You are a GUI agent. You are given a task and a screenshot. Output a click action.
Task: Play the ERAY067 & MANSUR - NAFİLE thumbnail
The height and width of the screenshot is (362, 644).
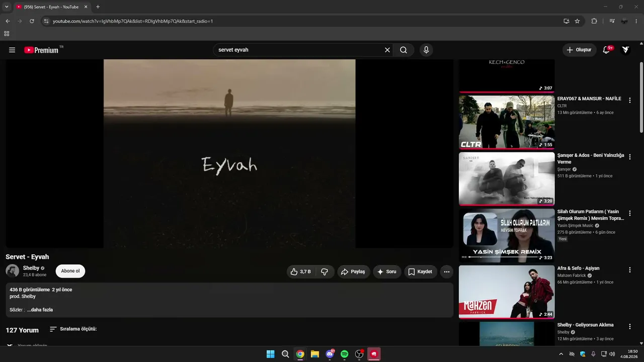(x=507, y=122)
